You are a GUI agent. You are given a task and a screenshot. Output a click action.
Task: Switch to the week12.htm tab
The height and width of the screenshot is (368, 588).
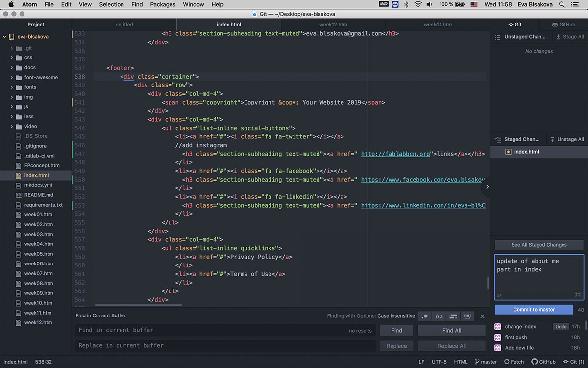[333, 25]
